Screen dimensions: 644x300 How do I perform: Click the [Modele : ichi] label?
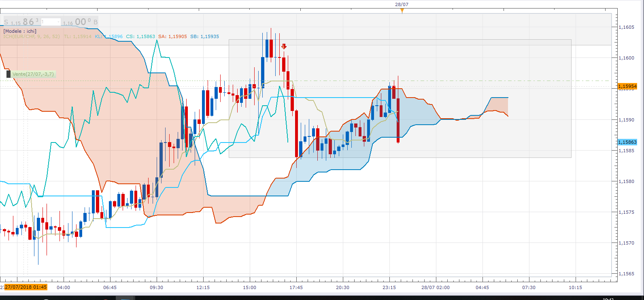point(20,31)
